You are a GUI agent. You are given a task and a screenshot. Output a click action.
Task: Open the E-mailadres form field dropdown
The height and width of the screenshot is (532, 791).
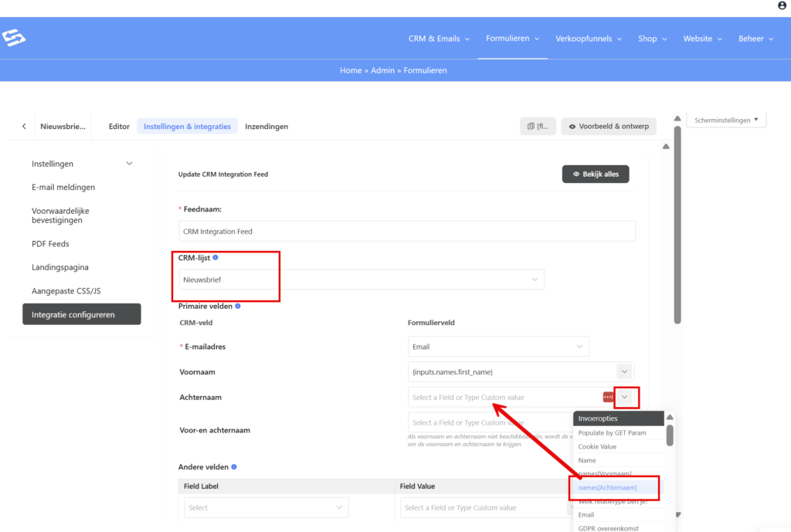click(x=498, y=347)
